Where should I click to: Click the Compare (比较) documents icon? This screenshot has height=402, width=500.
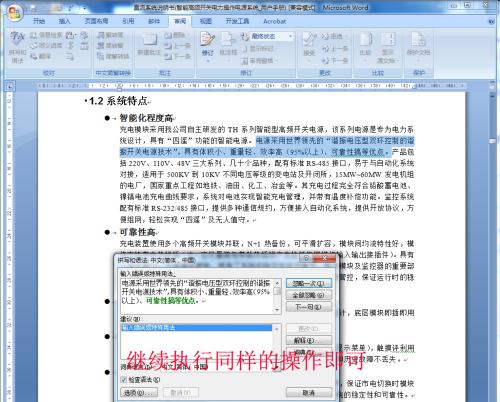tap(366, 44)
